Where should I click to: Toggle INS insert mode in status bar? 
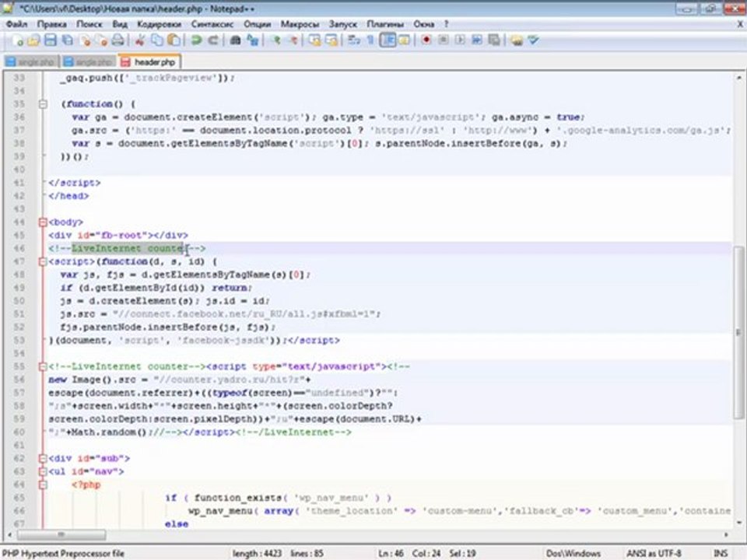(721, 553)
